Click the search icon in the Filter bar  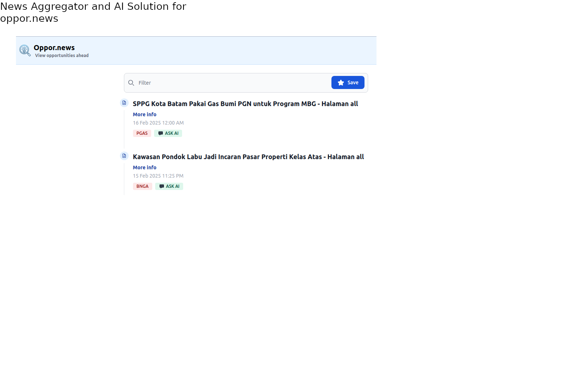pyautogui.click(x=131, y=83)
